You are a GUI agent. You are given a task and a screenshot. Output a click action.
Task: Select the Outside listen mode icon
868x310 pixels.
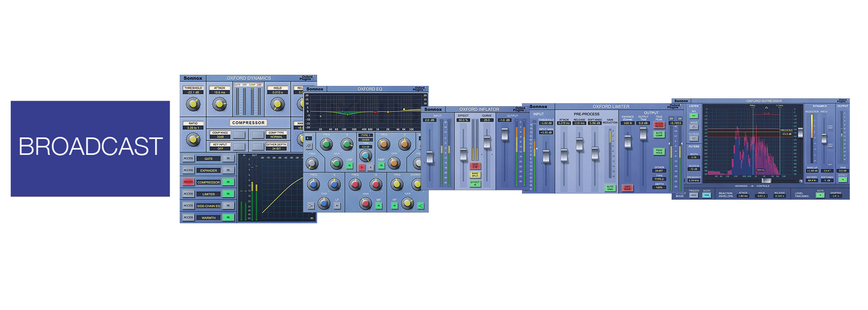click(x=694, y=139)
